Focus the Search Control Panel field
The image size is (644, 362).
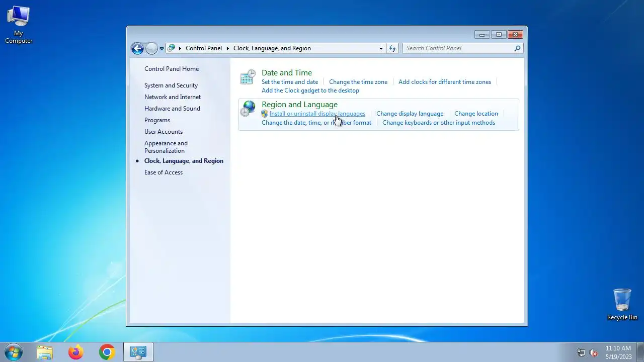pos(458,48)
